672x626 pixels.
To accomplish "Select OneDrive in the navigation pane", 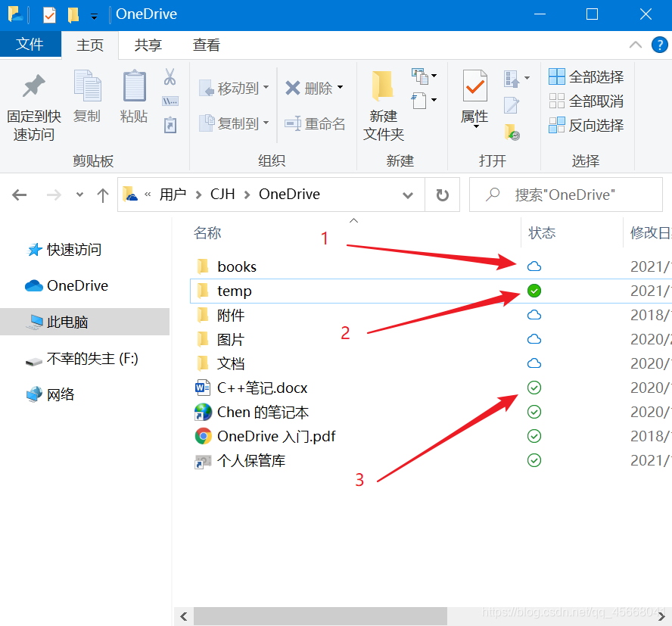I will 67,285.
